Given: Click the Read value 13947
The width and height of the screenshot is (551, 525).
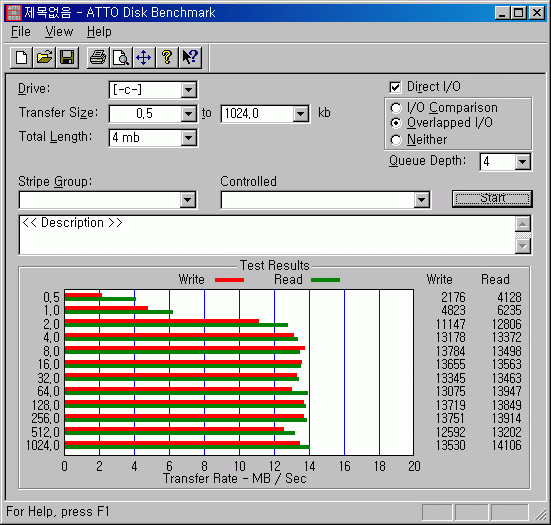Looking at the screenshot, I should tap(507, 391).
